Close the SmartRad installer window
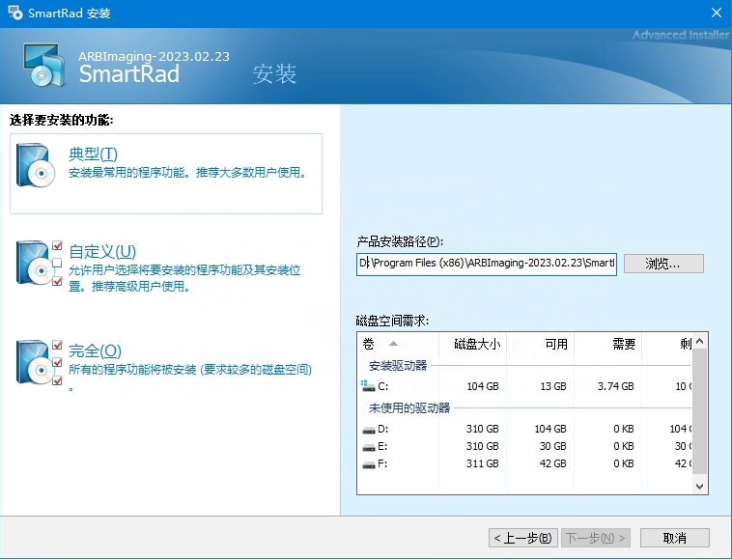 tap(717, 13)
